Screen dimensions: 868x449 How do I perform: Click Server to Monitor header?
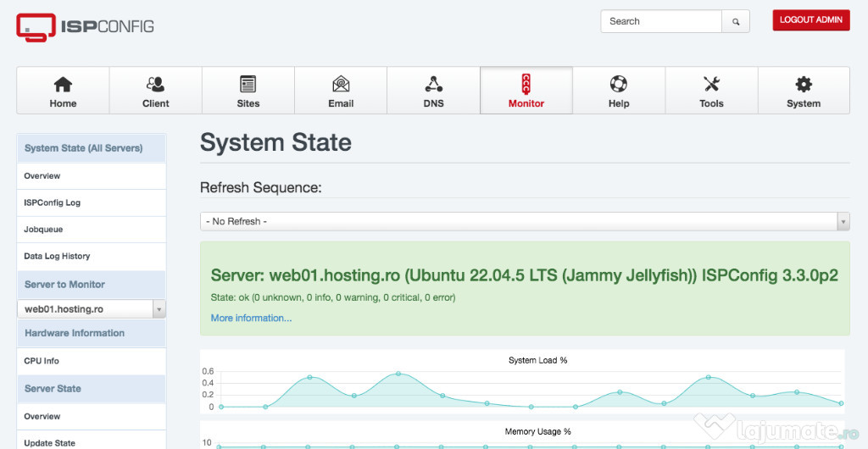[92, 284]
